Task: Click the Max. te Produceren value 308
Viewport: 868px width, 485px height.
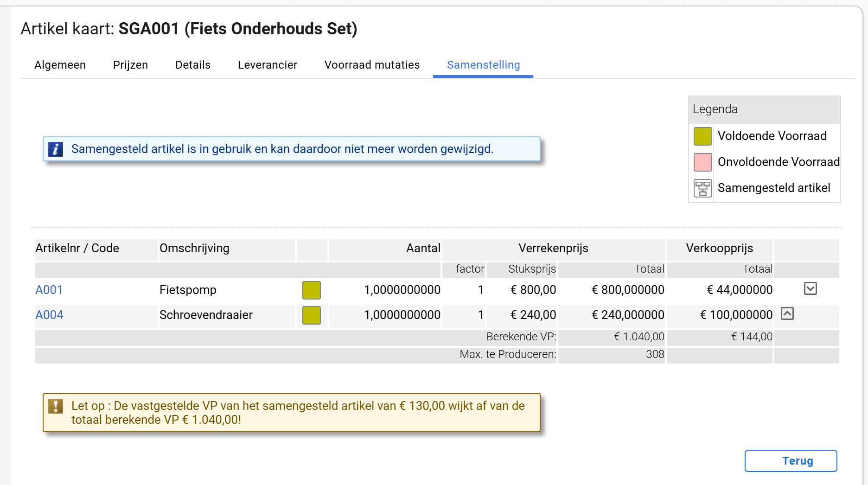Action: [x=655, y=354]
